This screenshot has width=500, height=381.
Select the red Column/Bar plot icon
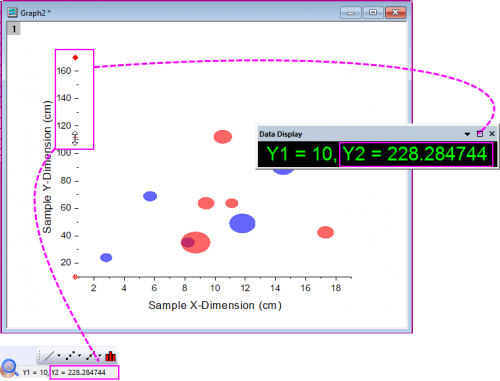pyautogui.click(x=110, y=356)
